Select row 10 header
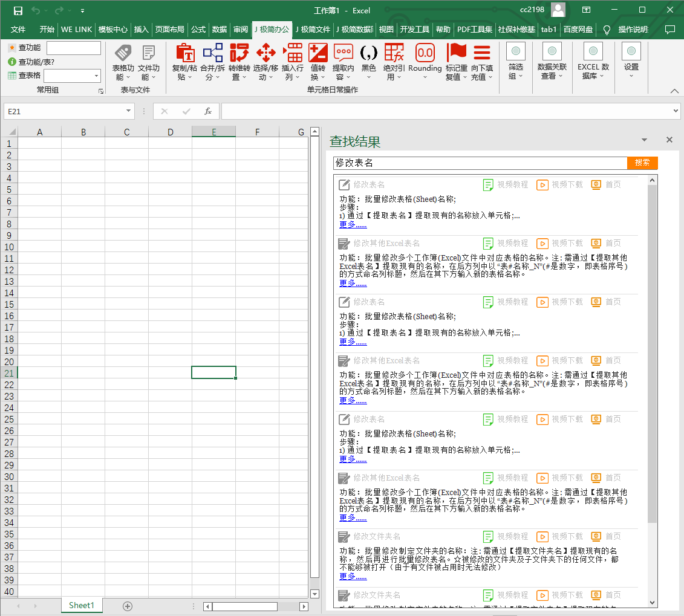The height and width of the screenshot is (616, 684). [x=8, y=247]
